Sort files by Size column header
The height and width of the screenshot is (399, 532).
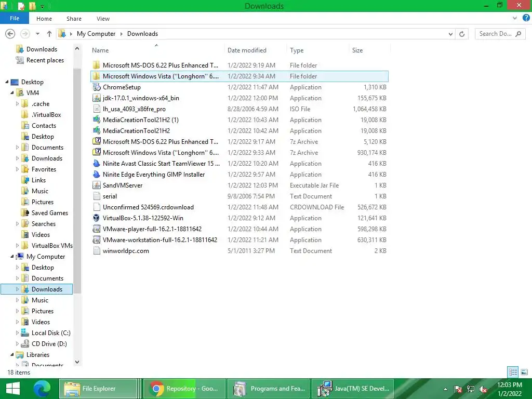coord(369,50)
